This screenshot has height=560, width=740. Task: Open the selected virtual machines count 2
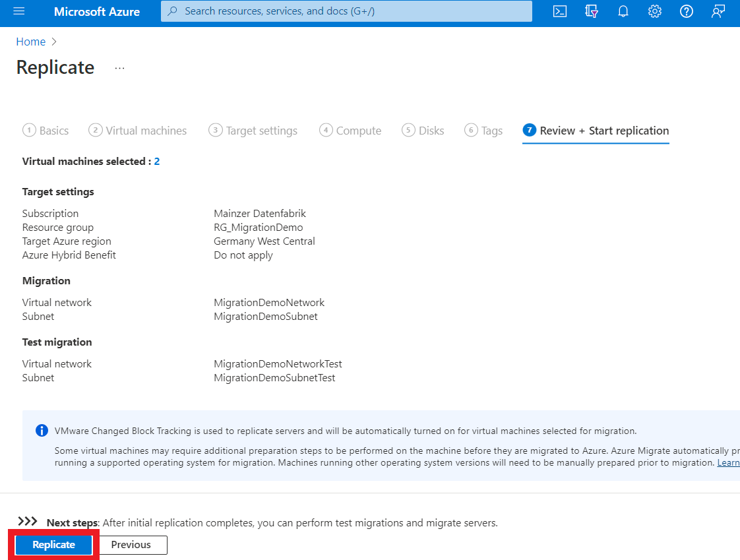pyautogui.click(x=157, y=162)
